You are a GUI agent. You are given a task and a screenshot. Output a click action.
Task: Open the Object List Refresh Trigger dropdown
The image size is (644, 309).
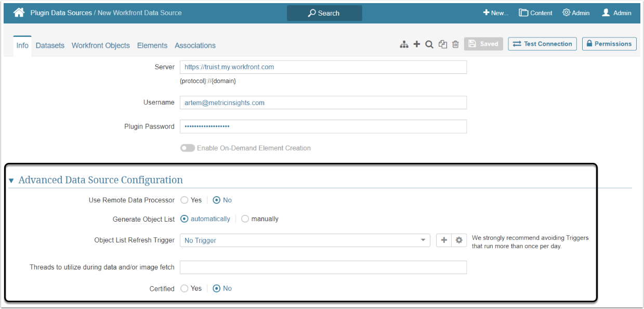[305, 240]
